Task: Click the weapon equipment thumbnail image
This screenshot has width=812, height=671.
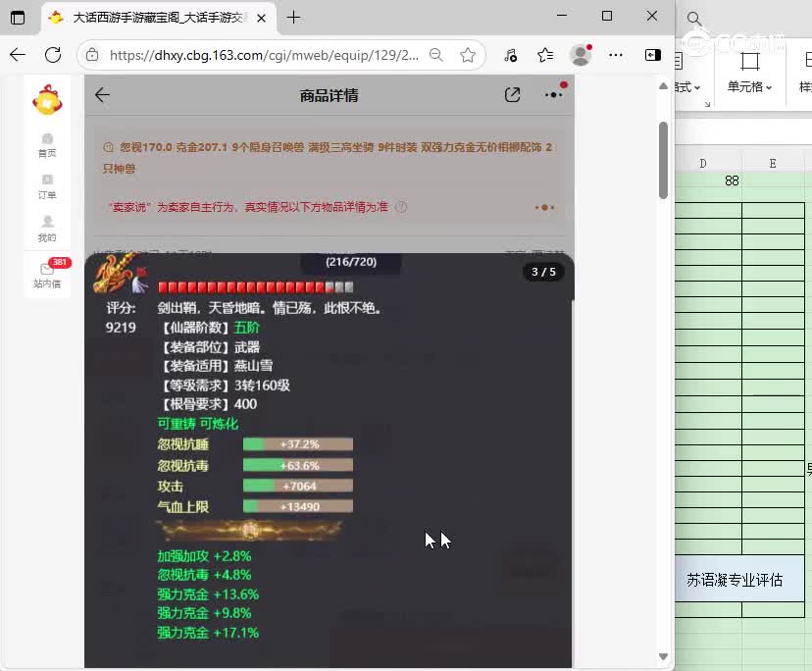Action: tap(121, 273)
